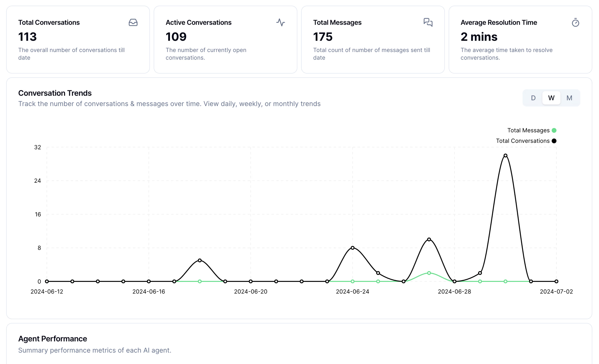Click the 2 mins resolution time value
Viewport: 599px width, 364px height.
pos(479,37)
